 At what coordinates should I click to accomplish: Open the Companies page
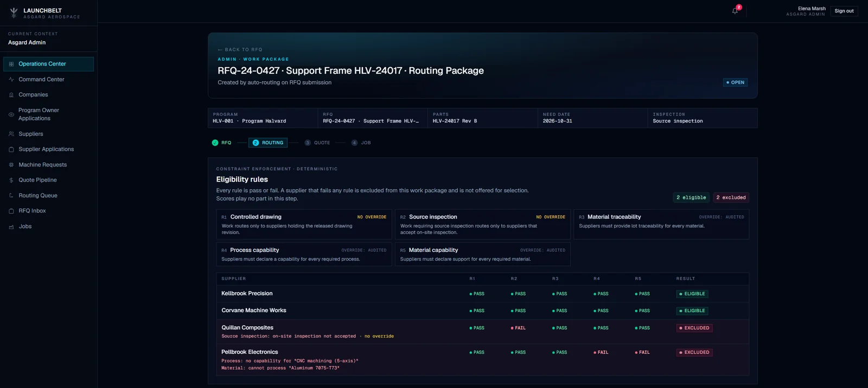tap(49, 95)
